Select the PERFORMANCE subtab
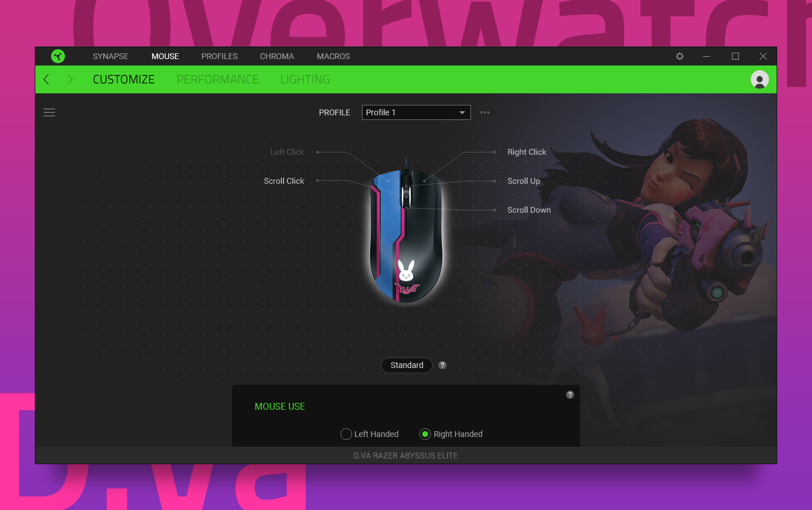Image resolution: width=812 pixels, height=510 pixels. [217, 79]
